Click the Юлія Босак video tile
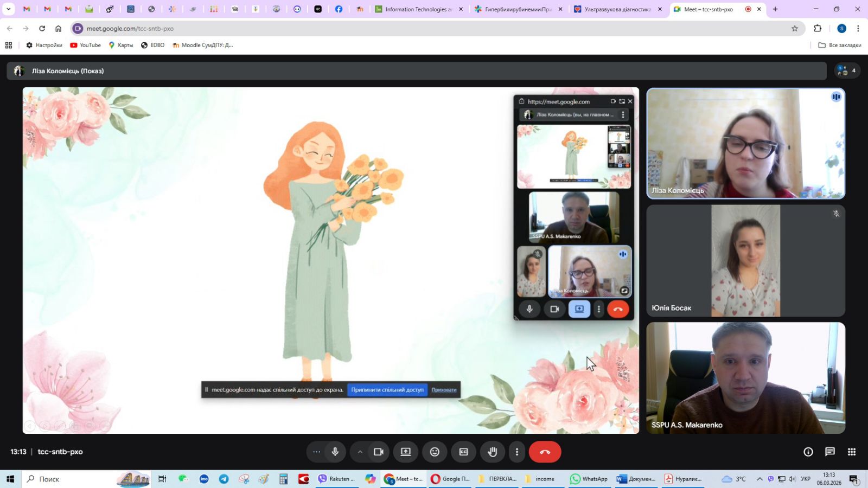Screen dimensions: 868x488 [x=745, y=261]
